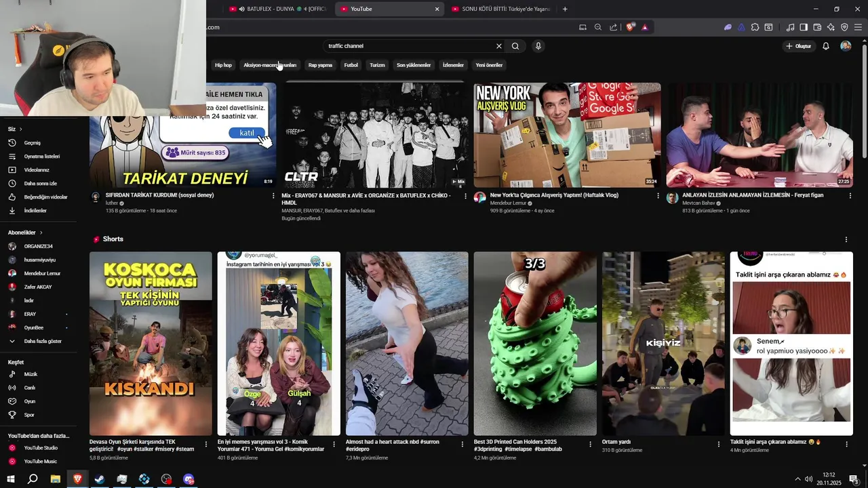Click the luther channel name link
The width and height of the screenshot is (868, 488).
pos(112,203)
